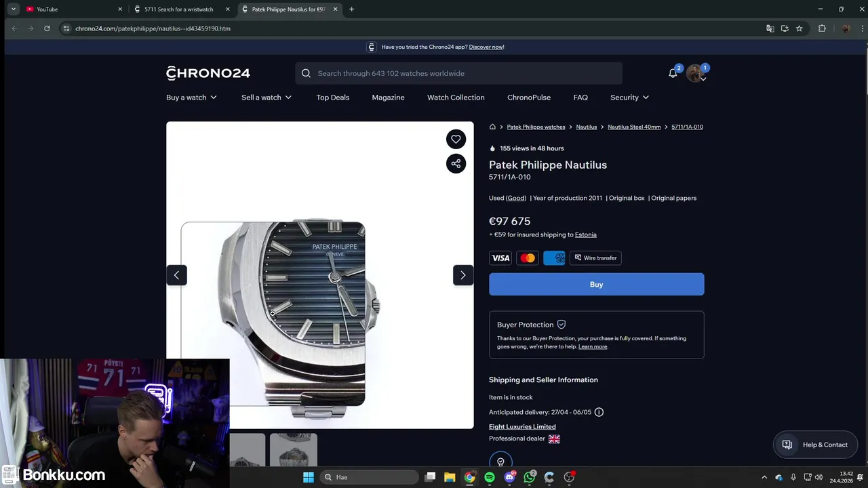The height and width of the screenshot is (488, 868).
Task: Open Spotify from the taskbar
Action: coord(490,477)
